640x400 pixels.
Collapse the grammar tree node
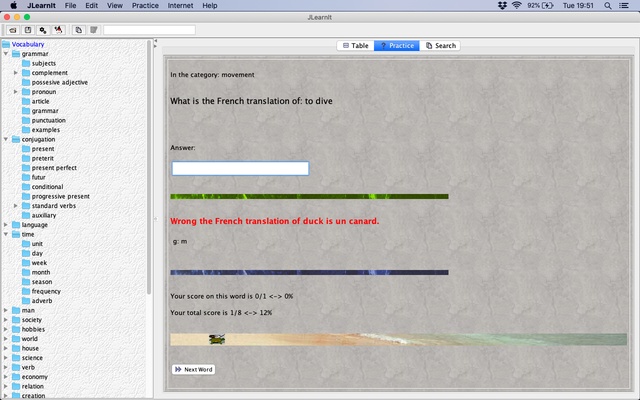[x=6, y=54]
